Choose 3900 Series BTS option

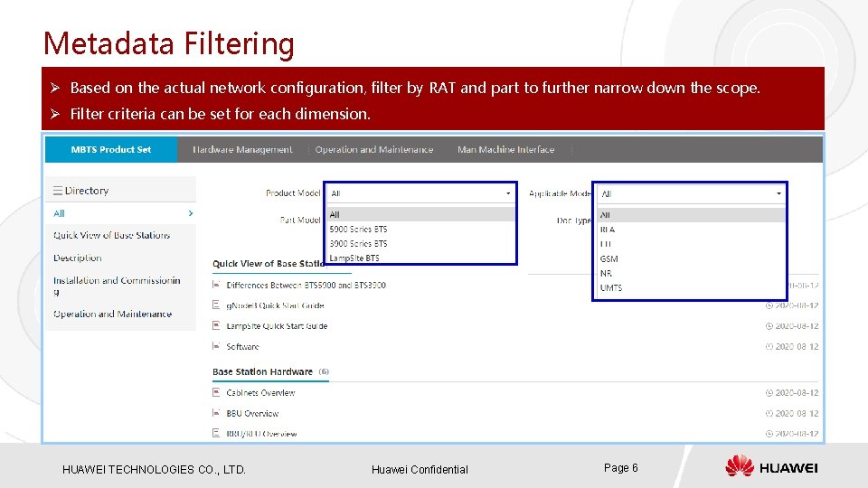click(358, 243)
